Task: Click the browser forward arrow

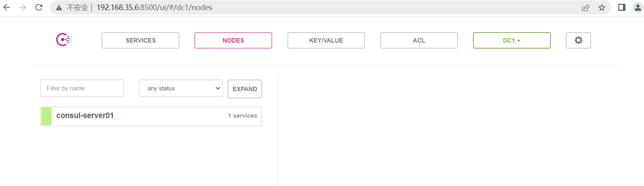Action: (22, 7)
